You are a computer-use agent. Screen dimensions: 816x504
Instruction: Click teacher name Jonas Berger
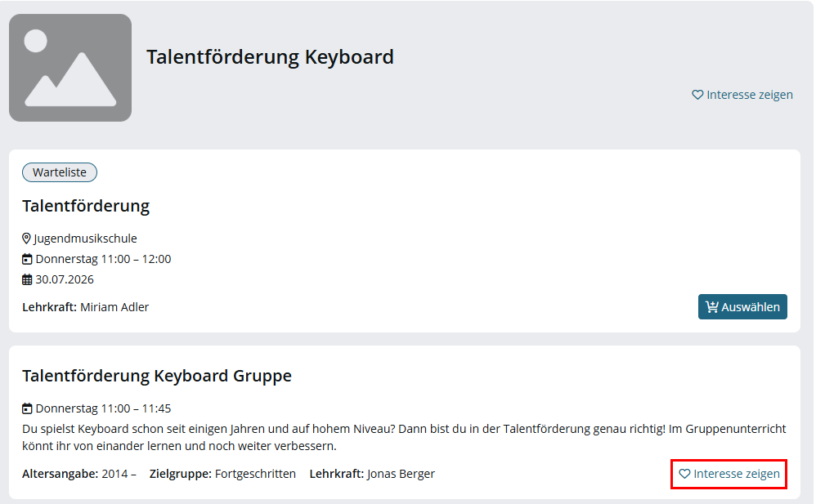401,474
